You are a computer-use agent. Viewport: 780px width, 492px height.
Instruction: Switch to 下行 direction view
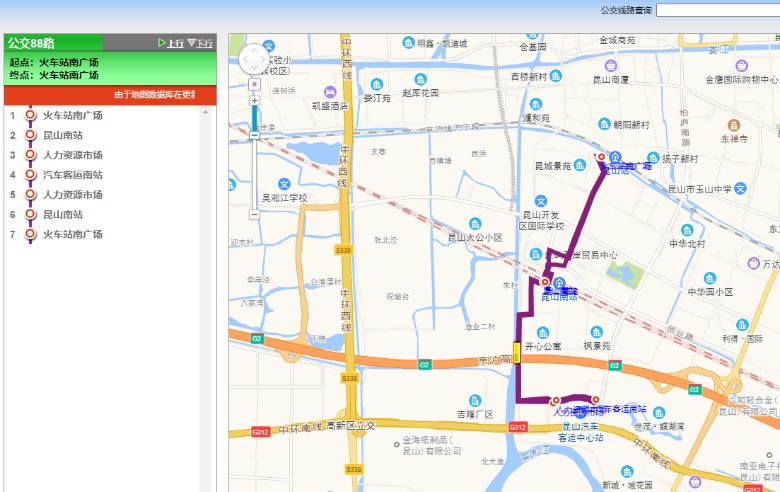coord(200,43)
